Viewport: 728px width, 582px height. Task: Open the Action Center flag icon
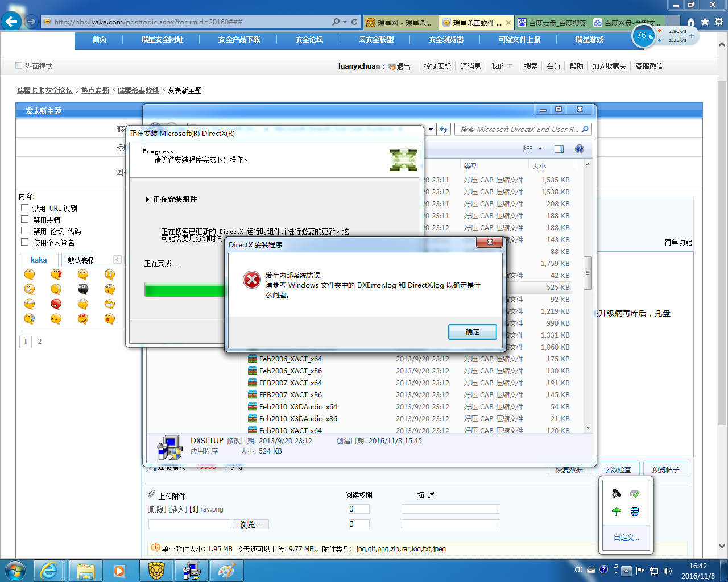click(640, 571)
